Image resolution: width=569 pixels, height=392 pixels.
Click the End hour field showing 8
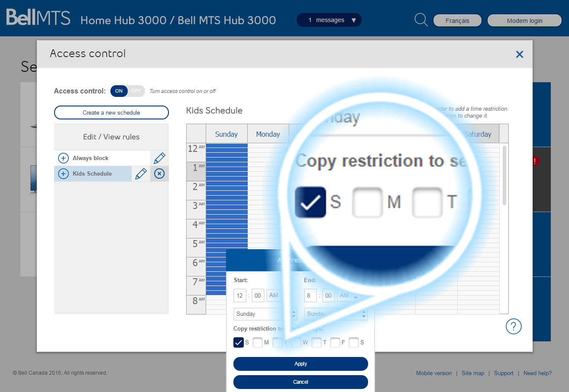point(310,296)
